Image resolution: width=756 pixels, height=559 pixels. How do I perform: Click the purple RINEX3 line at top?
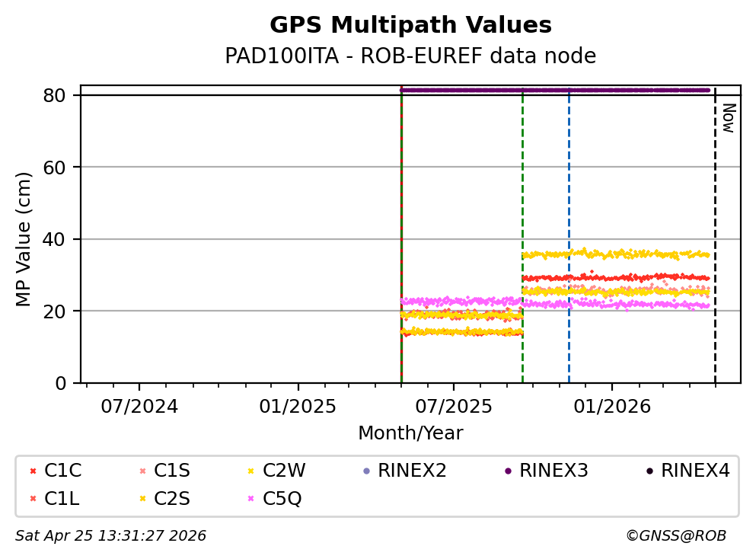click(556, 90)
